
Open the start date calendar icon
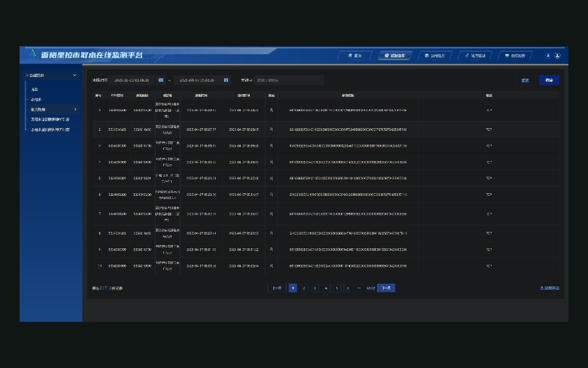(161, 80)
